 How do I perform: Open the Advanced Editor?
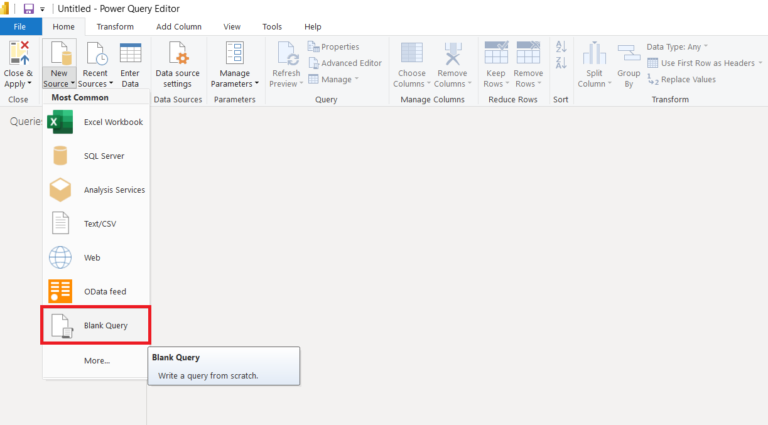tap(345, 63)
